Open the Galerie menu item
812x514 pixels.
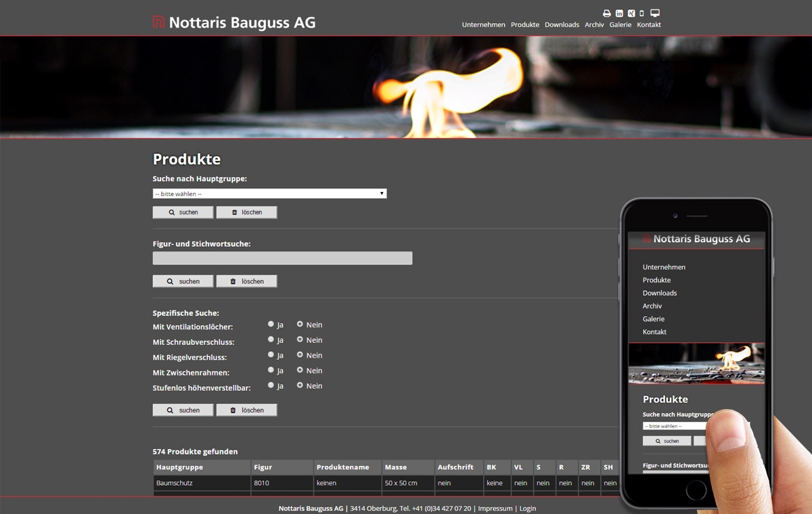coord(620,25)
